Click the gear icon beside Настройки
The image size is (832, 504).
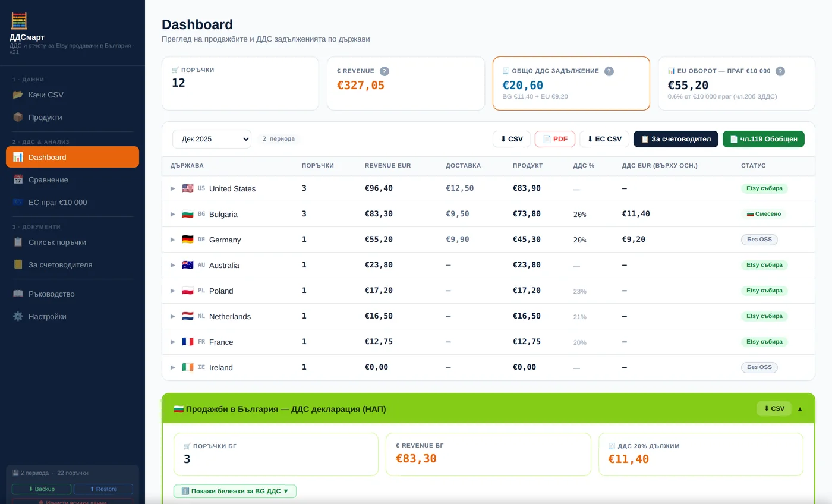click(18, 316)
